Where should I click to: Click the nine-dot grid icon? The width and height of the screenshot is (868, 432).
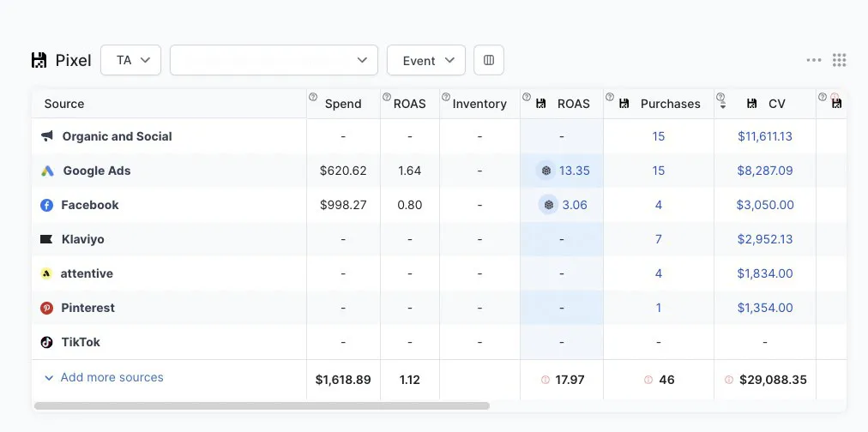tap(839, 60)
